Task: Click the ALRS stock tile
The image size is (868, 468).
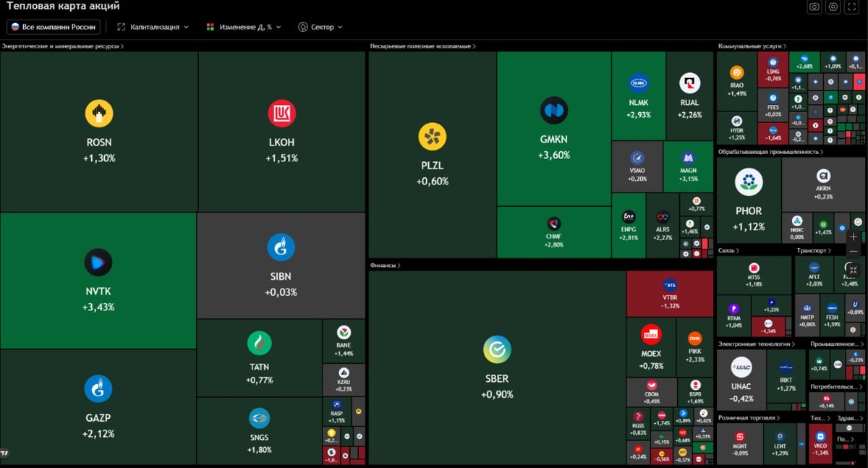Action: tap(663, 225)
